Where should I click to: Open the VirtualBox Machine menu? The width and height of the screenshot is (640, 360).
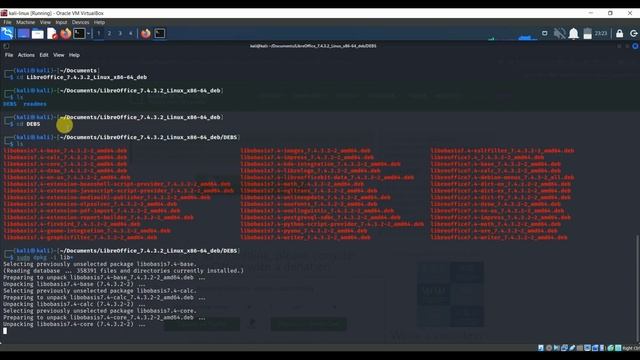coord(25,22)
